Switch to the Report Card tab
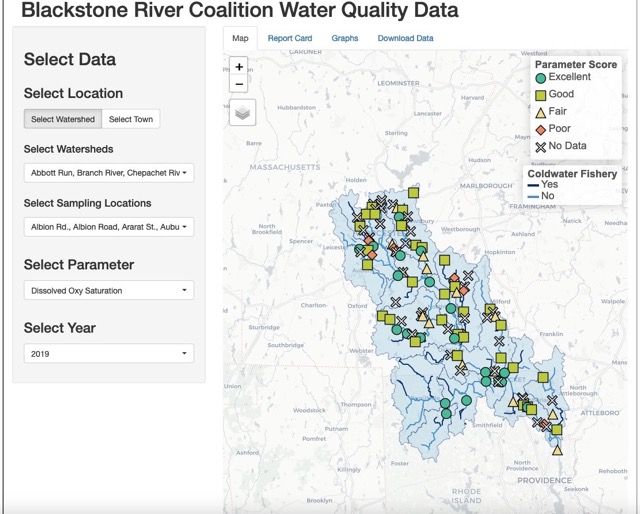Screen dimensions: 640x514 pos(290,38)
